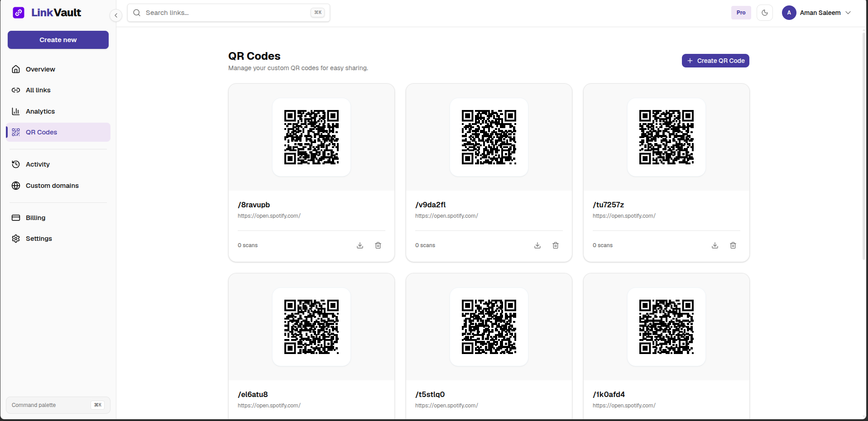Click the search magnifier icon
This screenshot has height=421, width=868.
click(137, 13)
